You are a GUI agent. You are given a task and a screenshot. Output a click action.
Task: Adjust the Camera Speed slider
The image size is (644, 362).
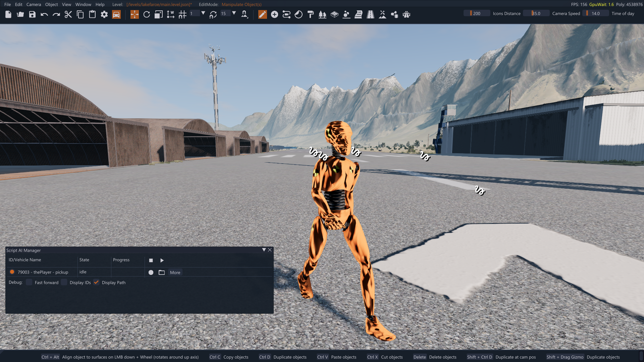pos(536,13)
